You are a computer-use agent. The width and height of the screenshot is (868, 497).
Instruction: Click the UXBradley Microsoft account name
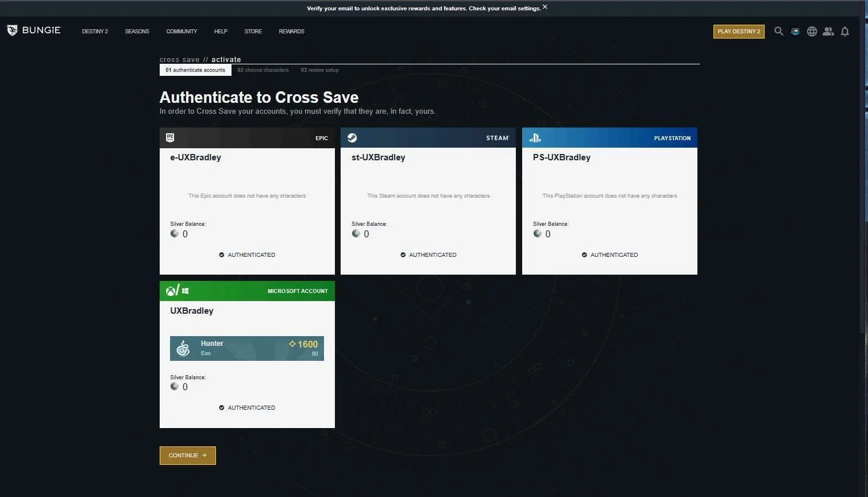(192, 311)
